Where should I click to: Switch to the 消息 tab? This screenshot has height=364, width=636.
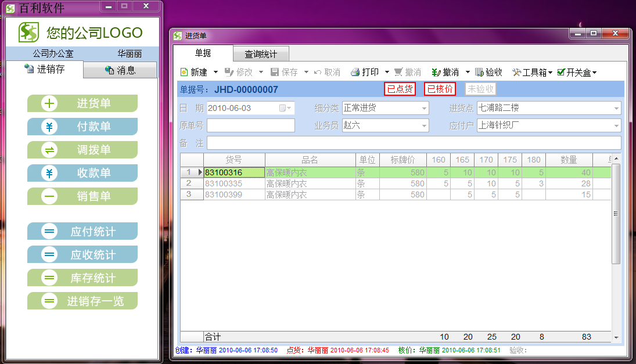(120, 70)
